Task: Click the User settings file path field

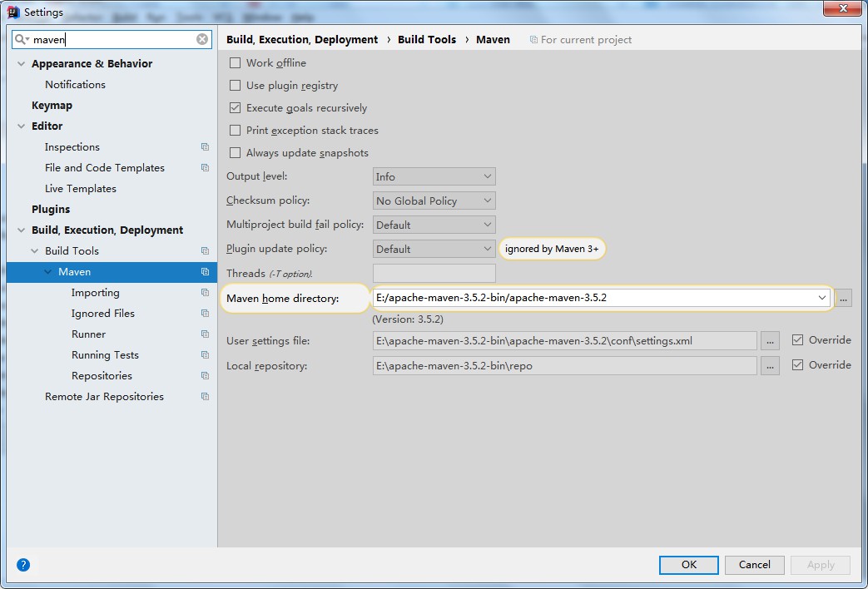Action: 564,341
